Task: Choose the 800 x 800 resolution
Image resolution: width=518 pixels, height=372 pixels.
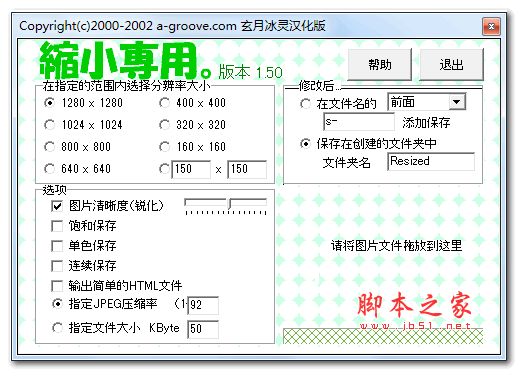Action: [49, 147]
